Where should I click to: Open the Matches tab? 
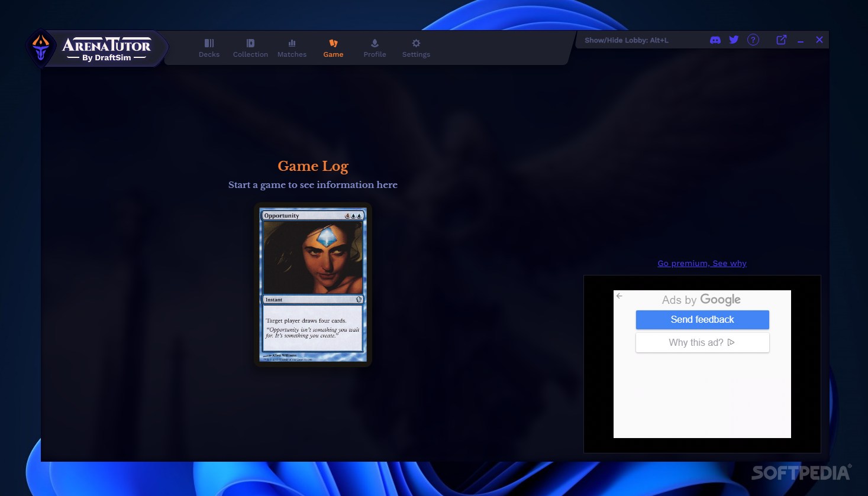pyautogui.click(x=292, y=48)
